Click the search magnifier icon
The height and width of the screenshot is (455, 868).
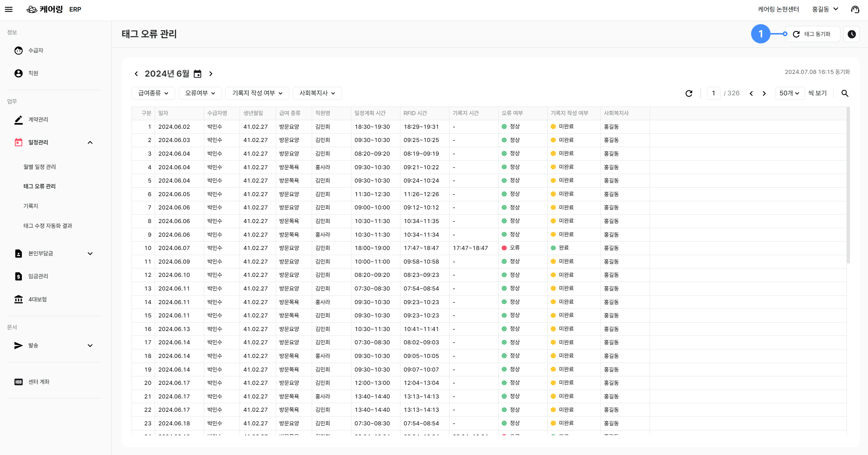click(x=844, y=93)
